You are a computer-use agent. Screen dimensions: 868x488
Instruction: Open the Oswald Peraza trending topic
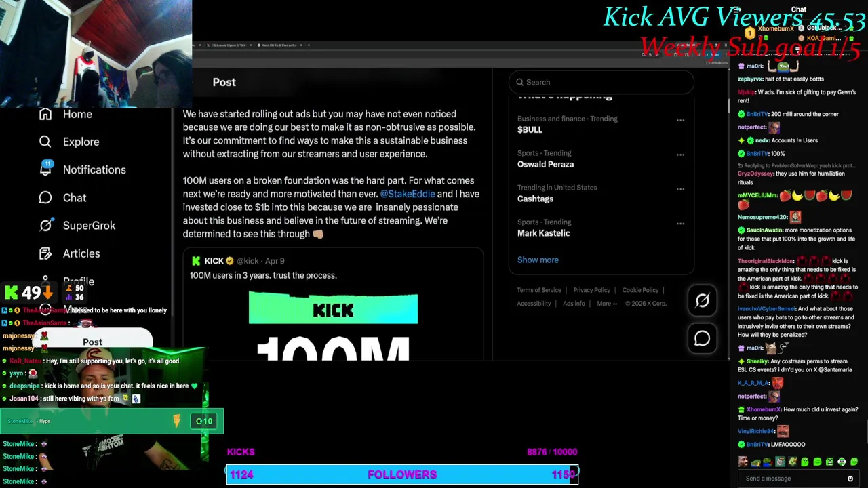[x=545, y=164]
